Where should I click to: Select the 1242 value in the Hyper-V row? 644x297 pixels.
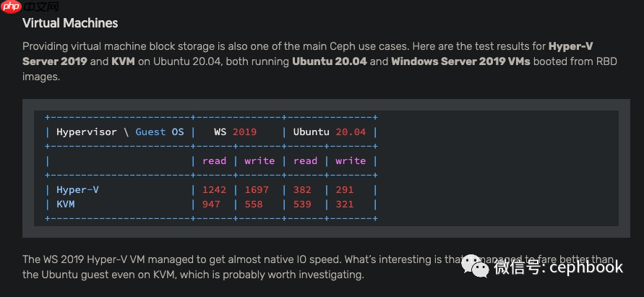pyautogui.click(x=214, y=190)
